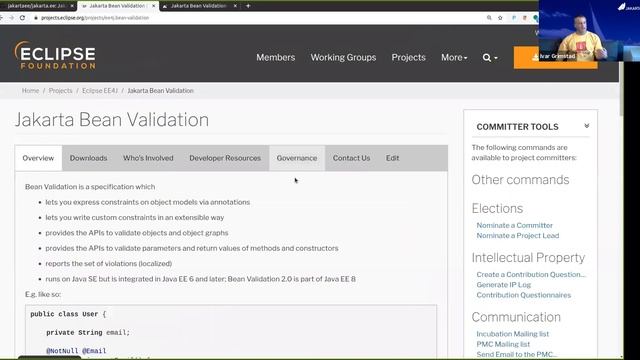Click Create a Contribution Question link
The height and width of the screenshot is (360, 640).
pos(531,274)
